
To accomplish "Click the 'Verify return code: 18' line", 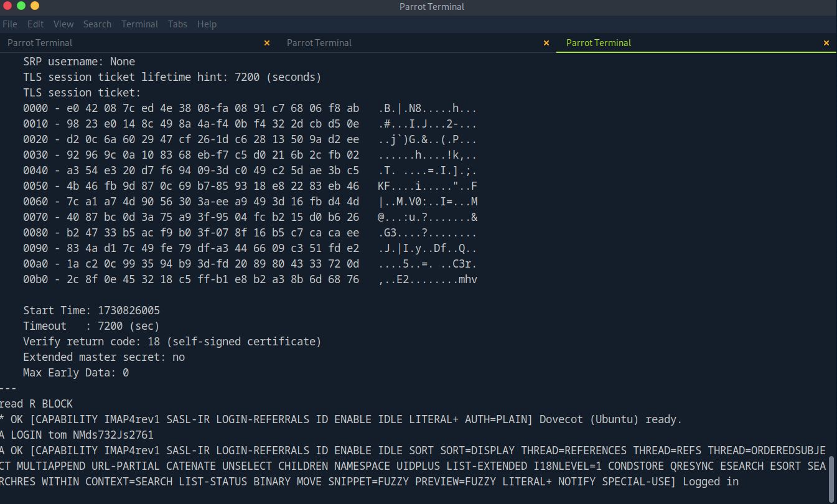I will point(172,342).
